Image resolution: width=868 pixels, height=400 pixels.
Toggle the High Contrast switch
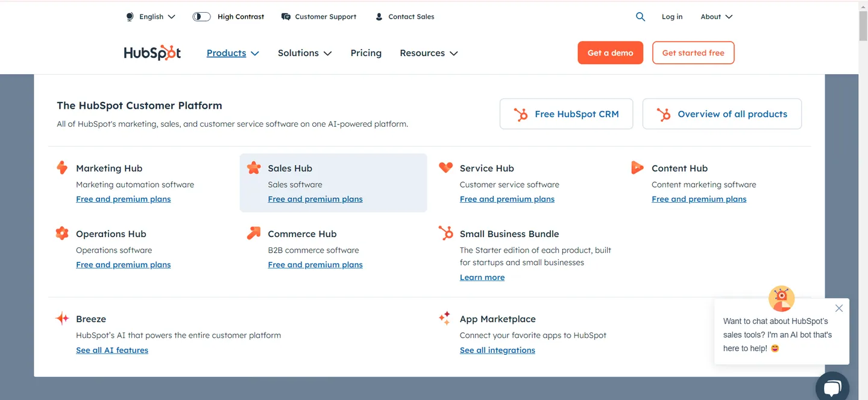pos(201,17)
